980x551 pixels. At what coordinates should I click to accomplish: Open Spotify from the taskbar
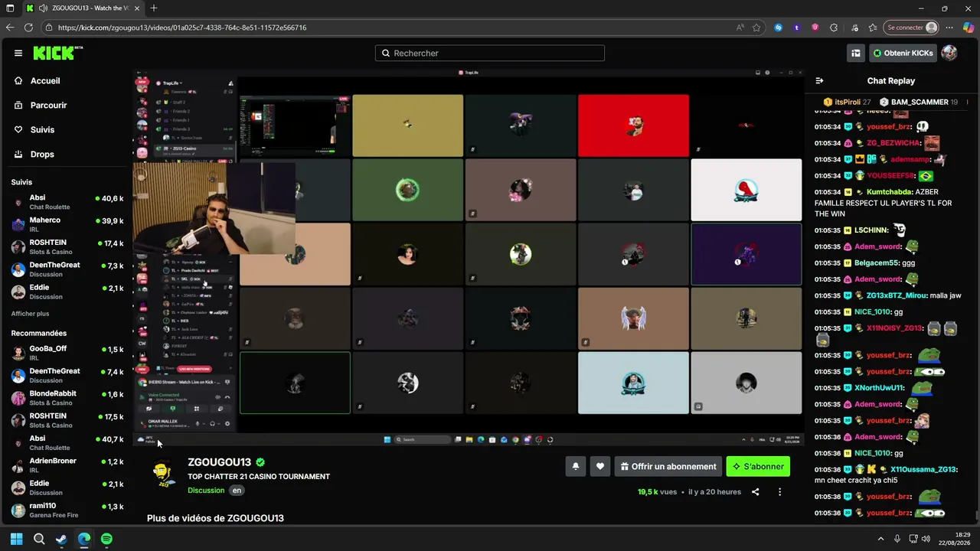106,539
